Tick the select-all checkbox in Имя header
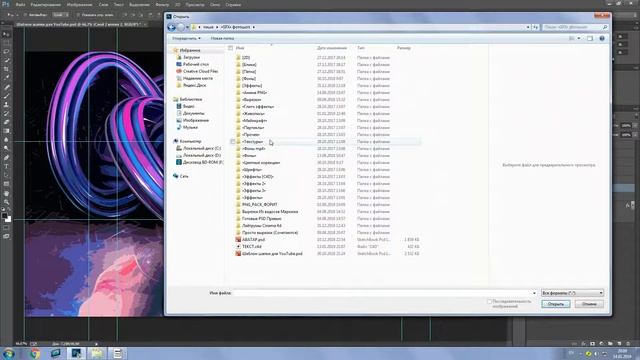Image resolution: width=640 pixels, height=360 pixels. point(231,48)
